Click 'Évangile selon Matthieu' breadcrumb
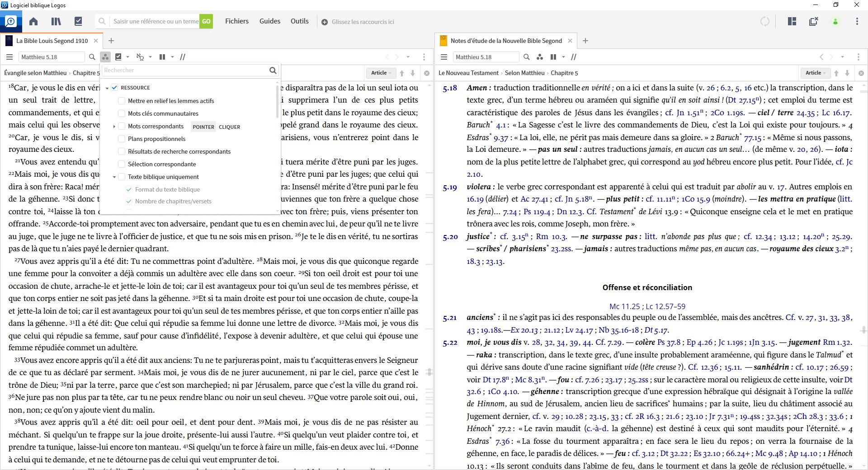Screen dimensions: 868x470 coord(35,73)
